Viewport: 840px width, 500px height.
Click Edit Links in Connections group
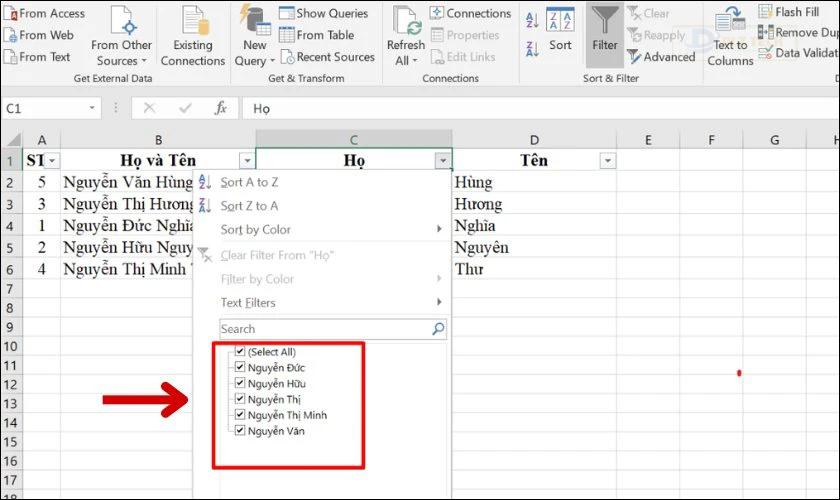[463, 57]
